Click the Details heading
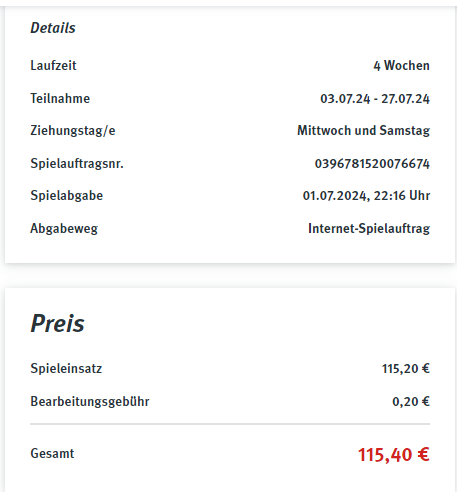 53,28
